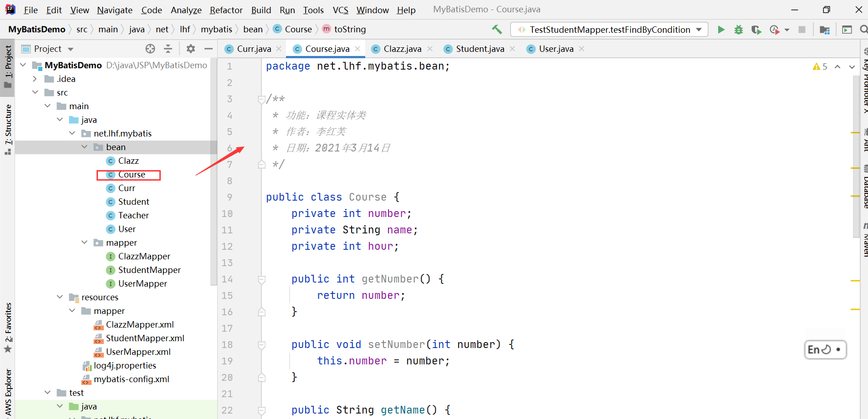Close the Course.java tab
The width and height of the screenshot is (868, 419).
point(357,49)
